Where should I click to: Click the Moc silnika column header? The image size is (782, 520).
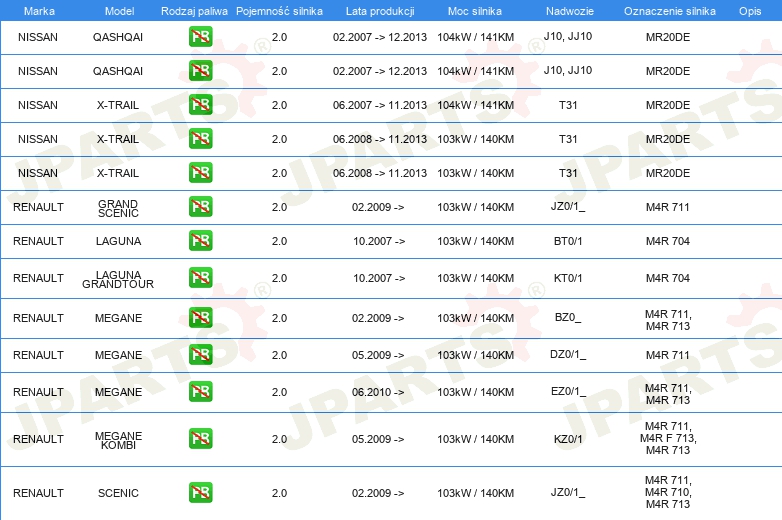(475, 11)
